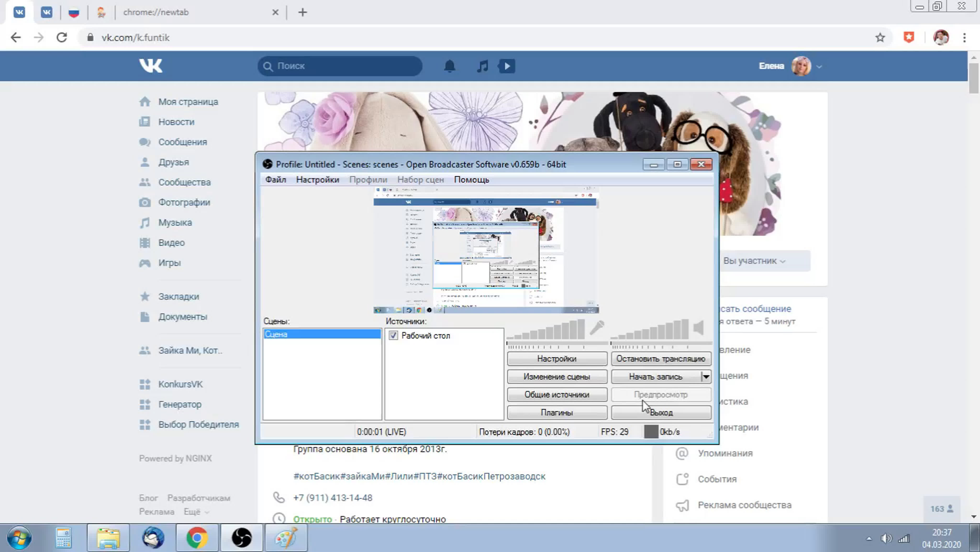Viewport: 980px width, 552px height.
Task: Open the VK music note icon
Action: pyautogui.click(x=482, y=66)
